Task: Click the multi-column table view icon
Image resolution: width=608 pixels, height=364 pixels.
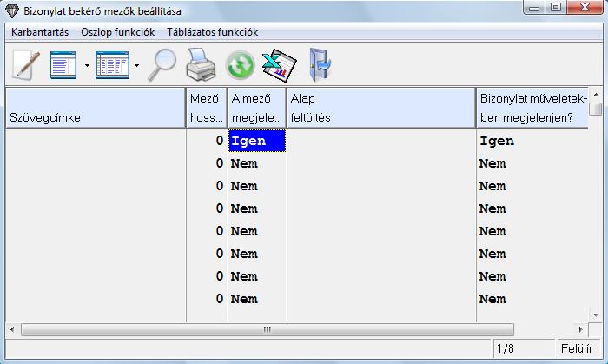Action: pos(111,65)
